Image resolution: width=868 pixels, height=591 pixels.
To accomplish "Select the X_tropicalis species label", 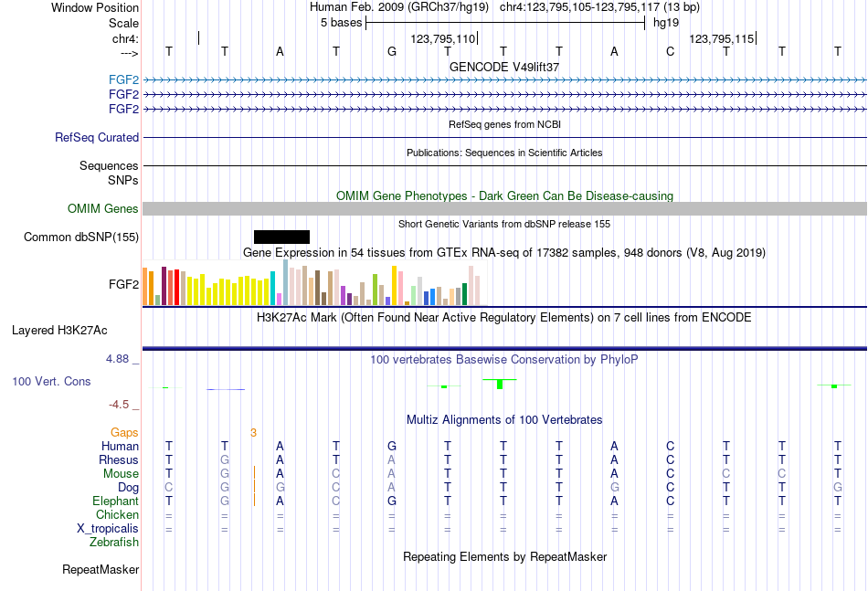I will 108,529.
